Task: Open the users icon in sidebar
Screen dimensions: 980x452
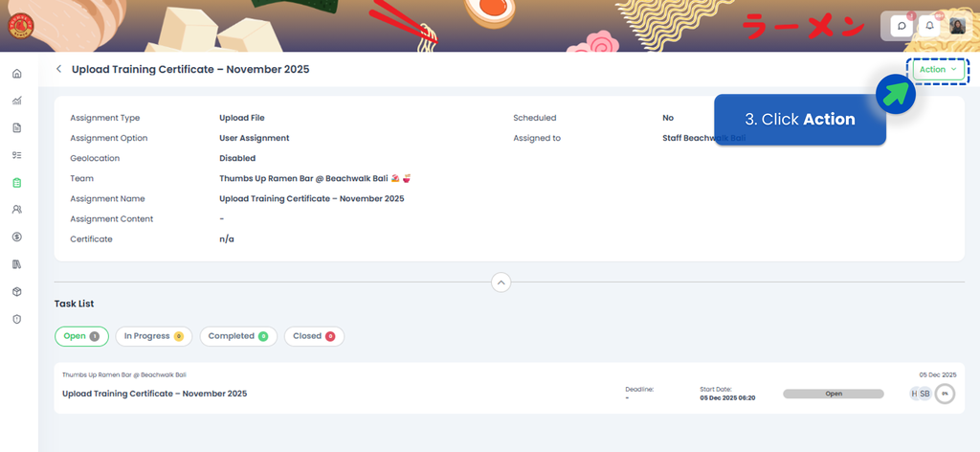Action: click(16, 209)
